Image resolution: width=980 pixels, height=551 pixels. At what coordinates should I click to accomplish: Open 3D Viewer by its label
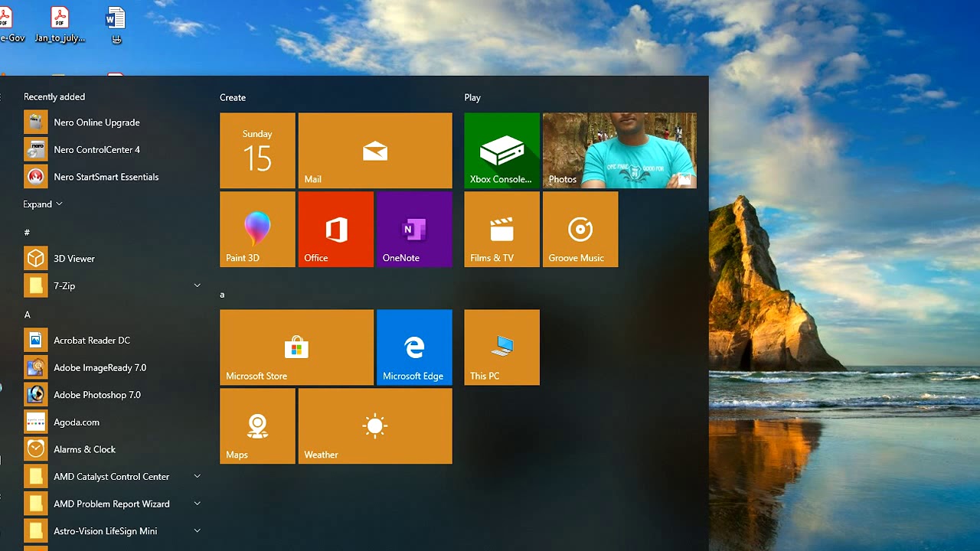(74, 259)
